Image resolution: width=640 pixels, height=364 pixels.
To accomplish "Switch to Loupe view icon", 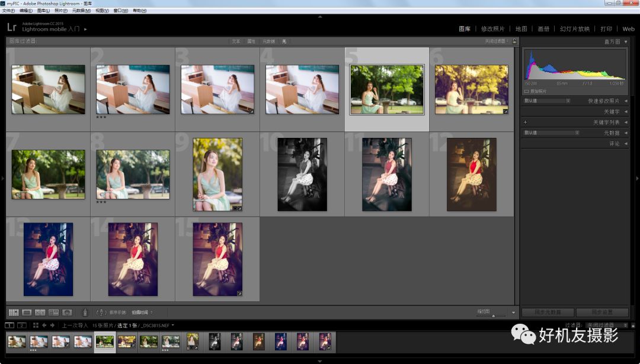I will [x=27, y=313].
